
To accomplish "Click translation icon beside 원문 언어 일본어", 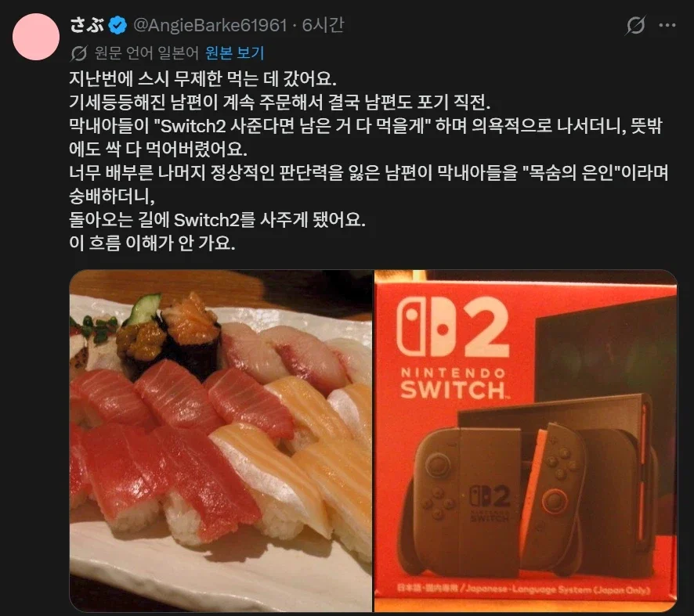I will click(78, 53).
